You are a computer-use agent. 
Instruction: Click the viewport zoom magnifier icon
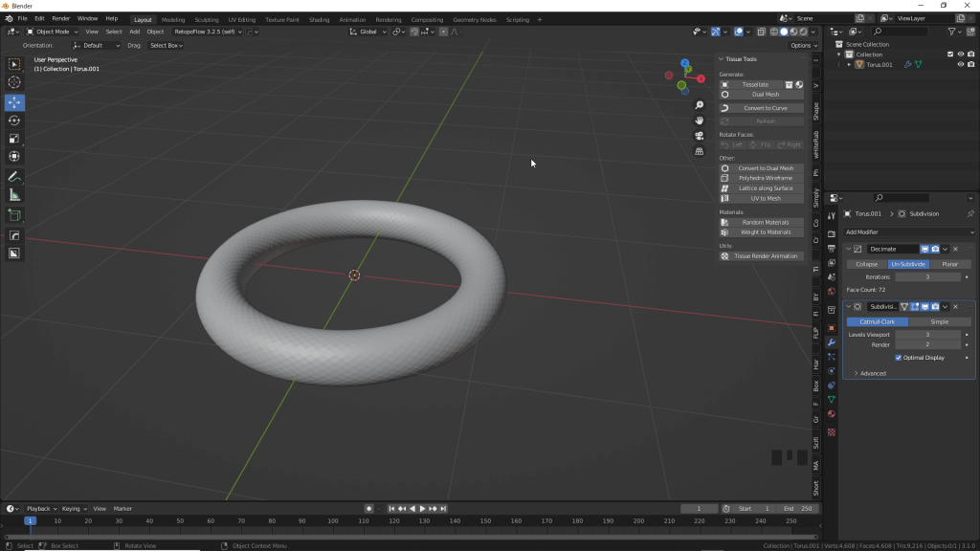[x=699, y=105]
